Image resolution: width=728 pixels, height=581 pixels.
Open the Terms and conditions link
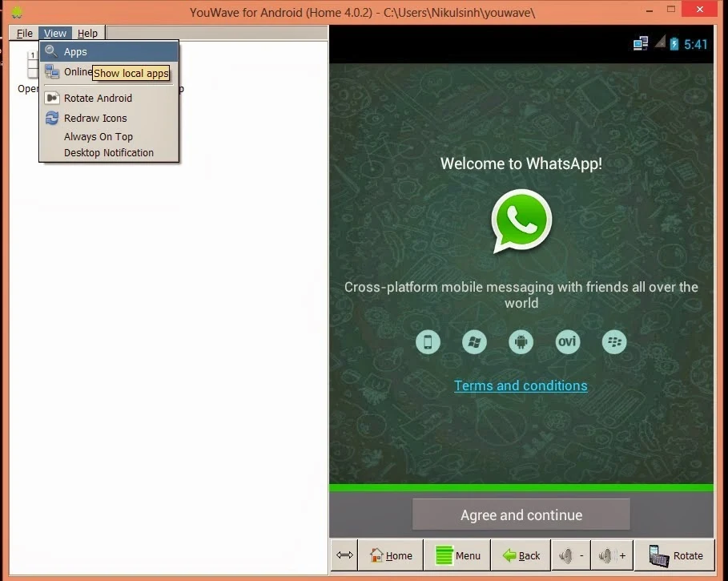(521, 385)
